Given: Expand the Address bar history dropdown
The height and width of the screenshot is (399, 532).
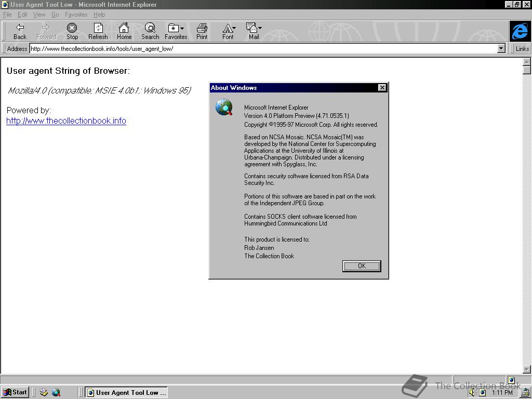Looking at the screenshot, I should pyautogui.click(x=501, y=48).
